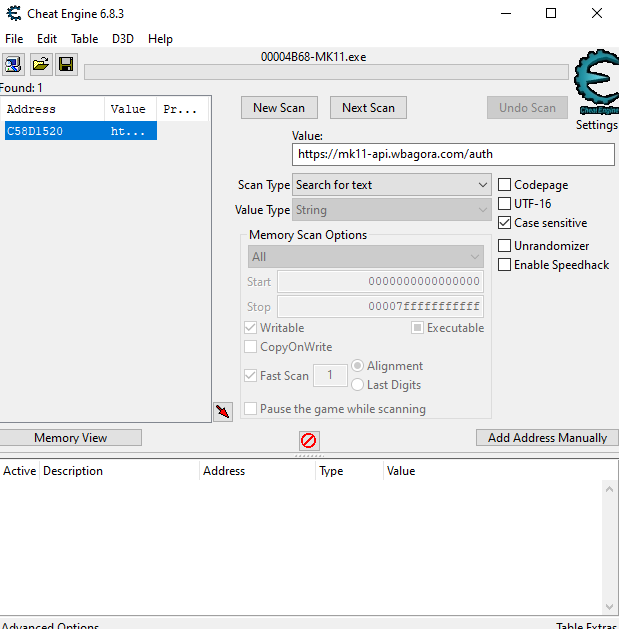This screenshot has width=619, height=629.
Task: Click the Type column header
Action: coord(349,471)
